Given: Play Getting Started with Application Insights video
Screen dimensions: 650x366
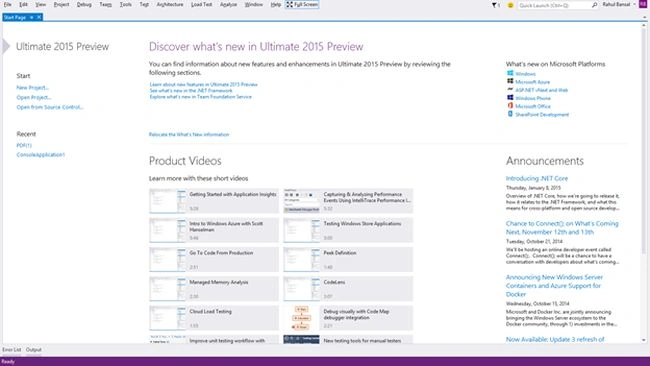Looking at the screenshot, I should click(x=214, y=201).
